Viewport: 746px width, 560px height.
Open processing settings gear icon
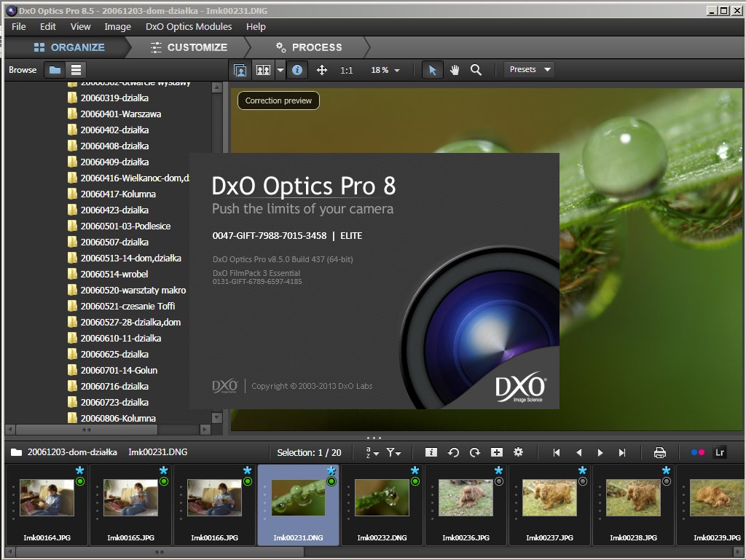tap(519, 452)
